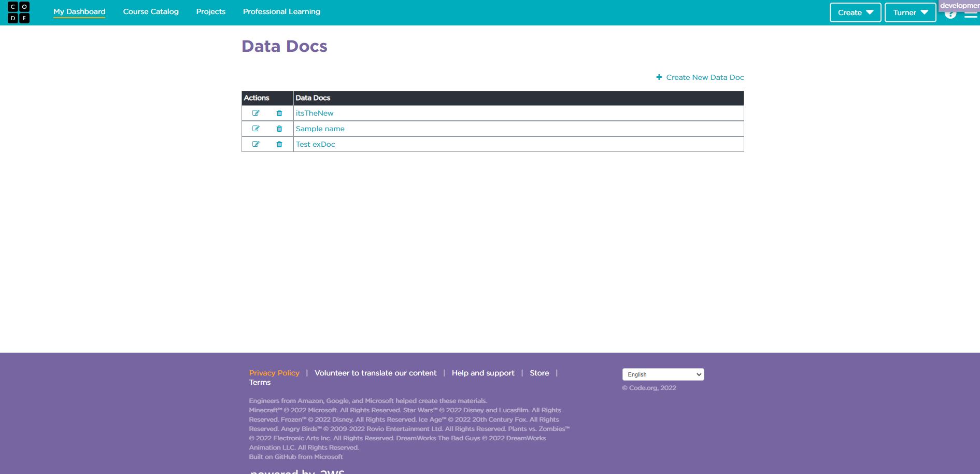Open the hamburger menu icon
This screenshot has width=980, height=474.
click(x=971, y=15)
